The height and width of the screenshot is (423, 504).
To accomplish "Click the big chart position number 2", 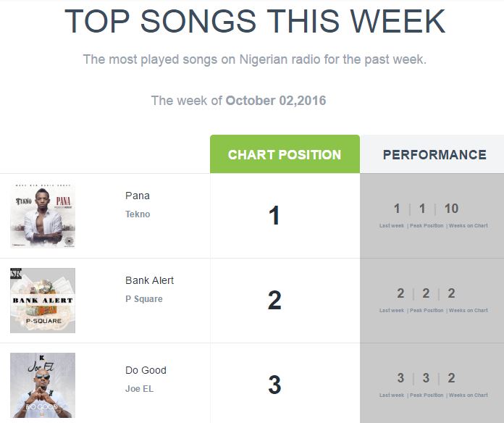I will pyautogui.click(x=274, y=300).
